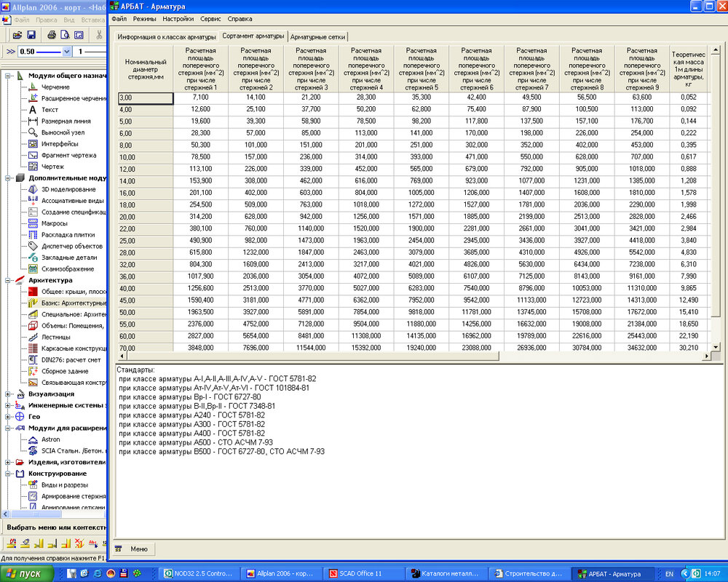This screenshot has width=728, height=582.
Task: Switch to the Арматурные сетки tab
Action: coord(318,36)
